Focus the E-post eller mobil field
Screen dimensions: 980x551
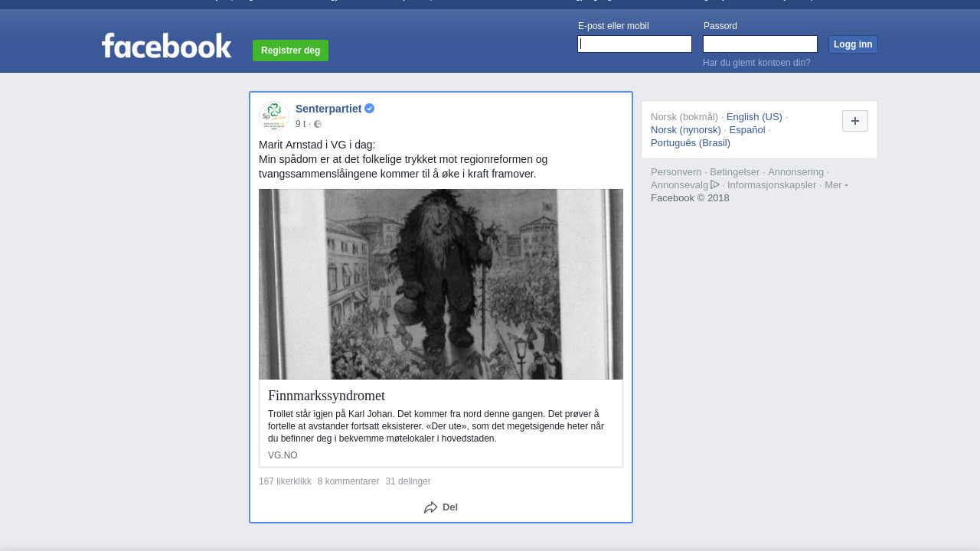[x=635, y=44]
